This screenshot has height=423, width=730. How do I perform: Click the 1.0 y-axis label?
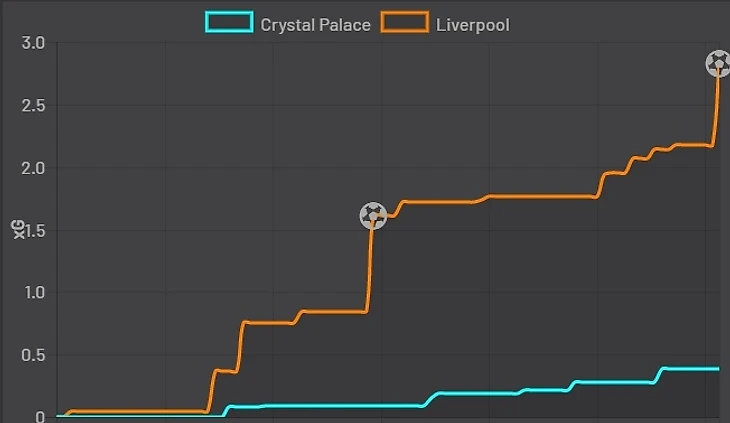coord(33,293)
